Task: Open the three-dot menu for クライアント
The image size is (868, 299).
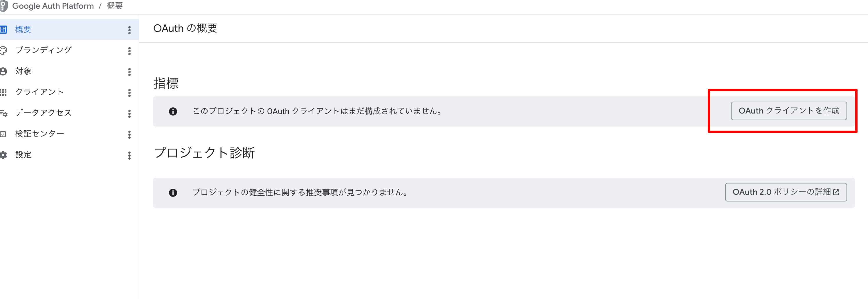Action: click(x=129, y=92)
